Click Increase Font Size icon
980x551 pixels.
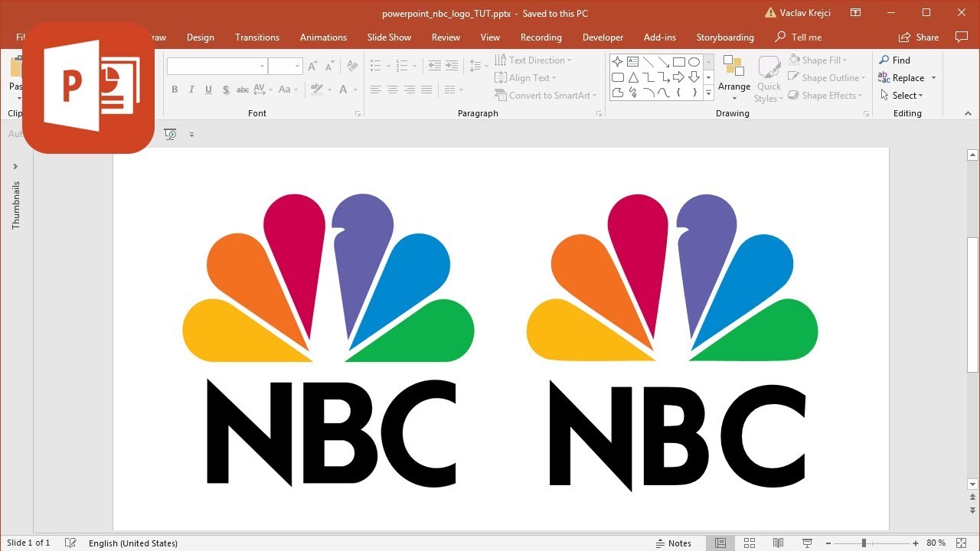[313, 67]
